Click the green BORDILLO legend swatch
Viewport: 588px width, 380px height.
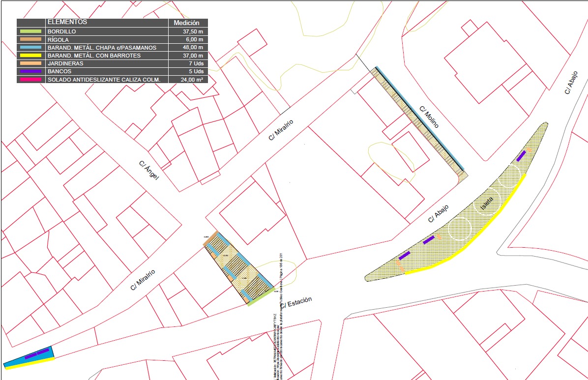click(31, 31)
